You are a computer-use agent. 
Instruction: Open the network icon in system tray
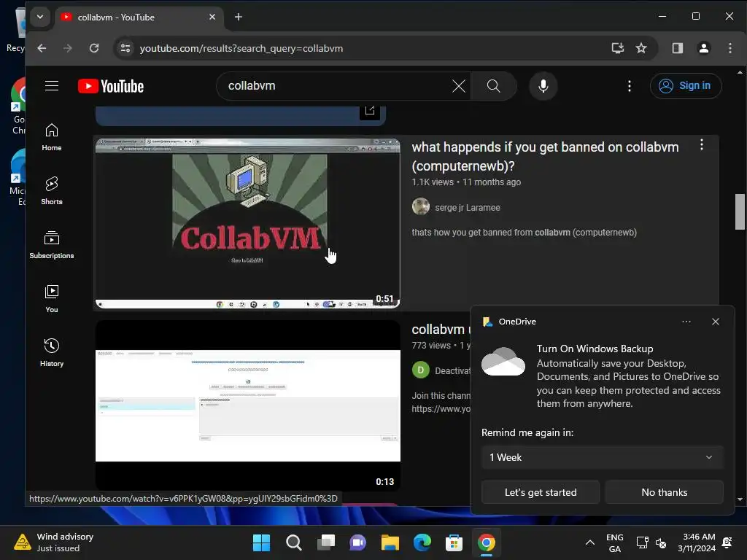click(x=642, y=542)
